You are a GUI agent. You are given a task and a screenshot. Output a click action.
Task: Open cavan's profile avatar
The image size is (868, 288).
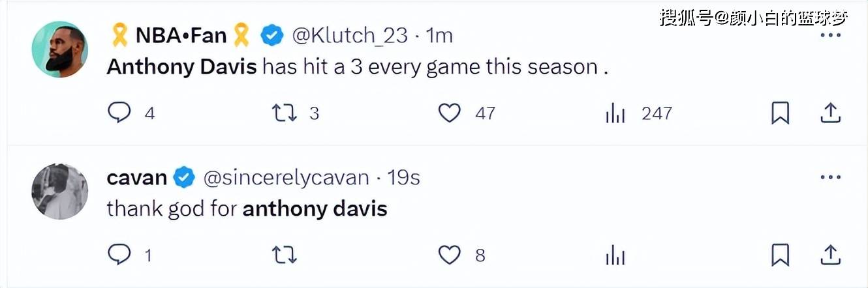click(59, 191)
